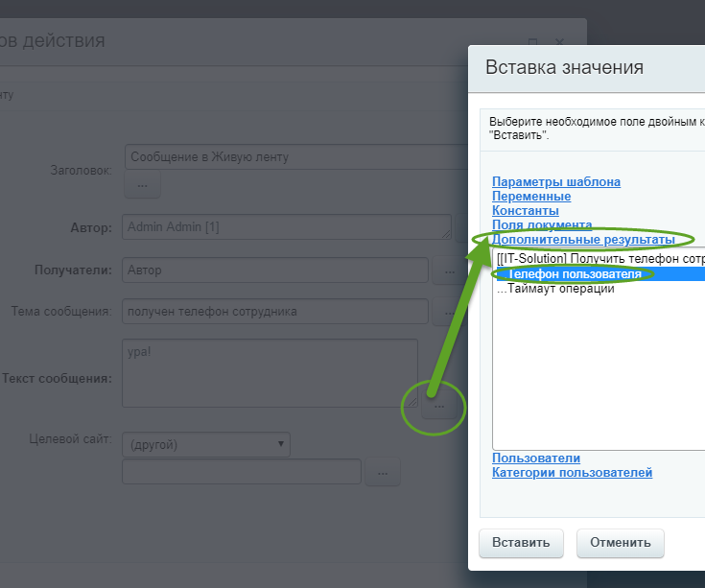The height and width of the screenshot is (588, 705).
Task: Expand the Параметры шаблона section
Action: click(555, 181)
